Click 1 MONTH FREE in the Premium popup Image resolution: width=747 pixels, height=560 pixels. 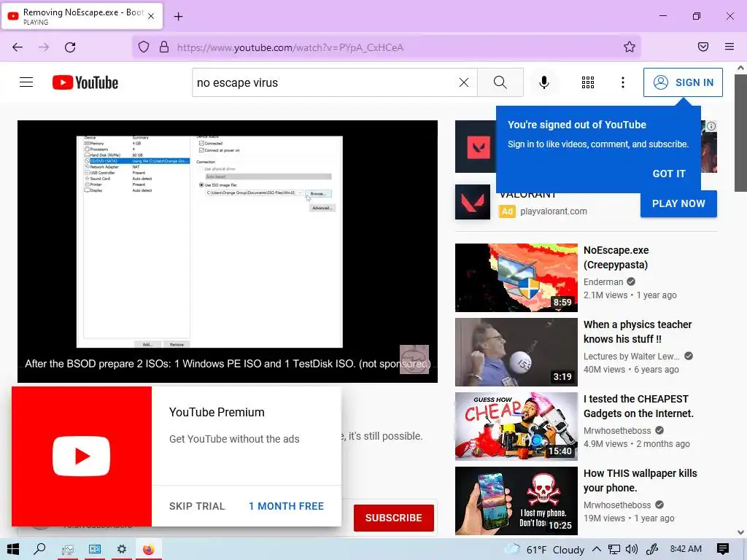pyautogui.click(x=286, y=506)
